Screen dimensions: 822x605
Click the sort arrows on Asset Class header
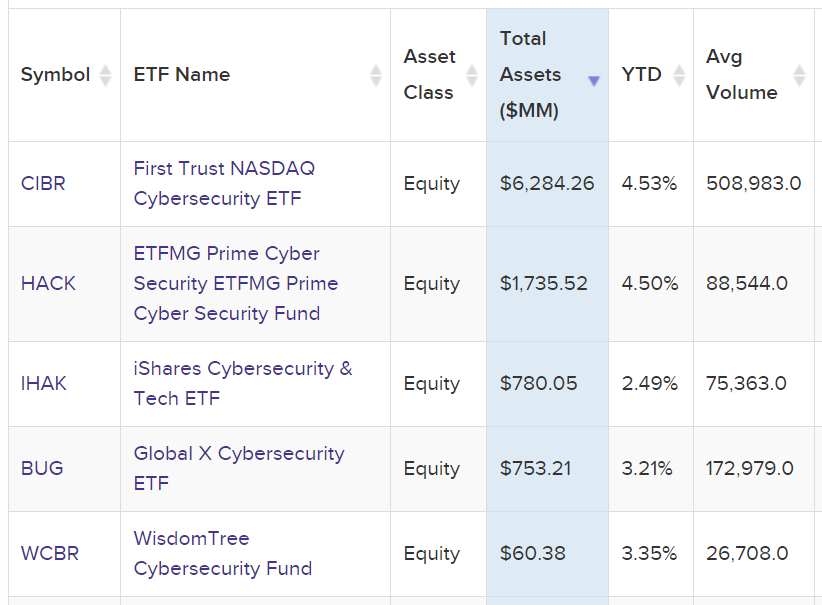[470, 74]
